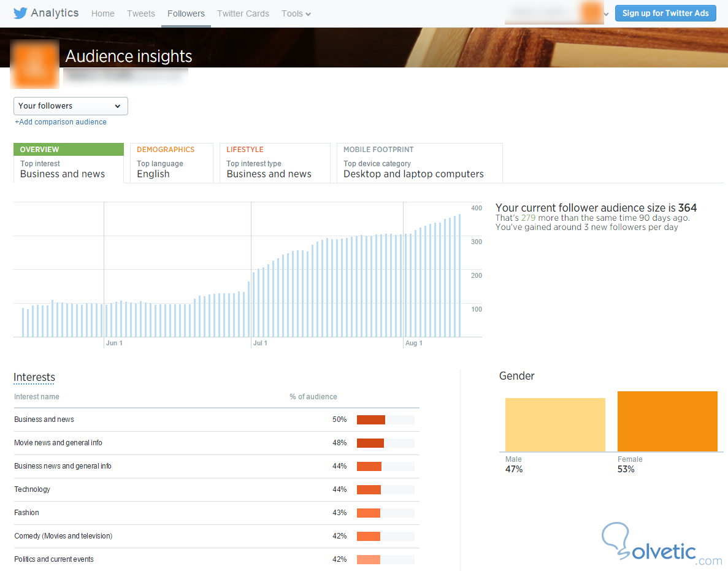728x571 pixels.
Task: Click the Technology interest row
Action: pyautogui.click(x=216, y=489)
